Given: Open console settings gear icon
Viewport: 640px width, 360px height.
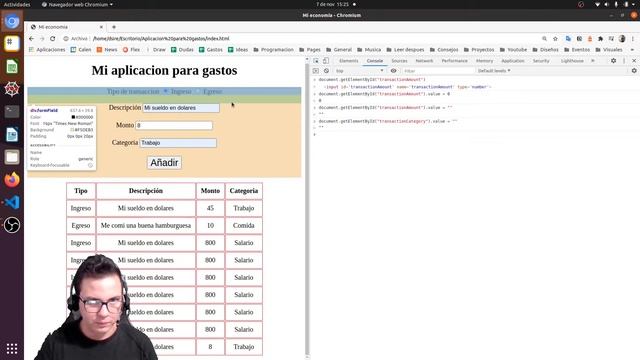Looking at the screenshot, I should coord(634,71).
